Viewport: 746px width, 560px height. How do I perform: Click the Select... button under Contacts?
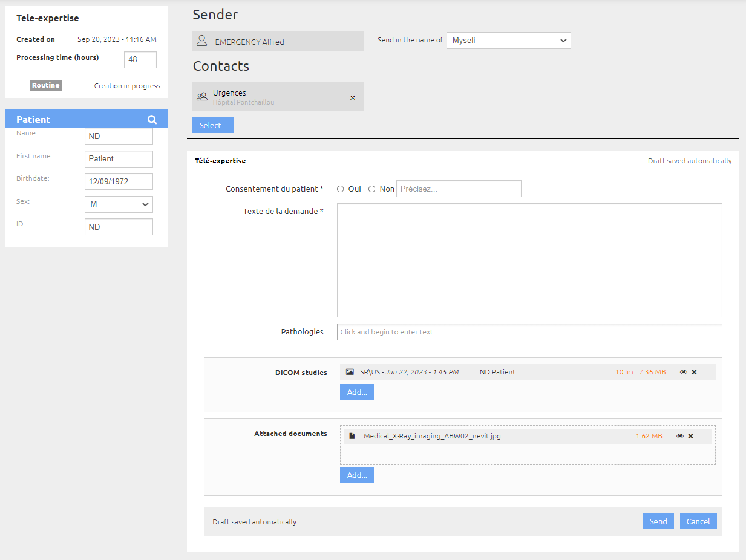pyautogui.click(x=213, y=125)
